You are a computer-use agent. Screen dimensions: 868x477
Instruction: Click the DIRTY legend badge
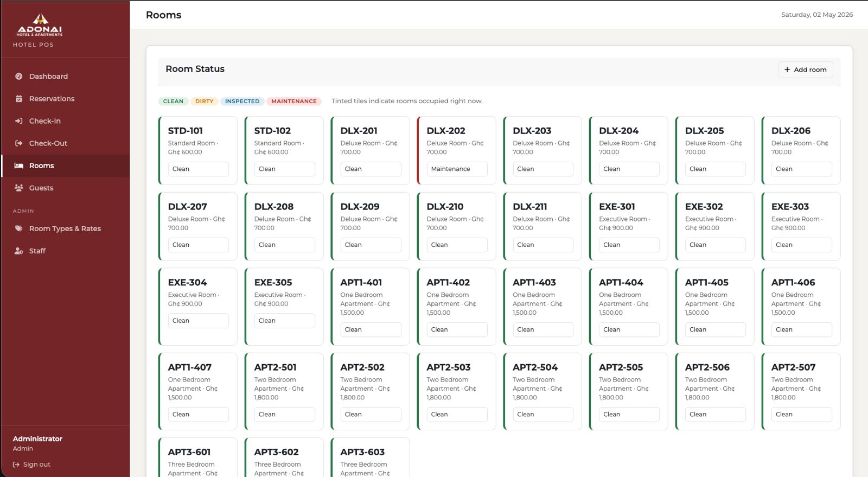pos(204,101)
